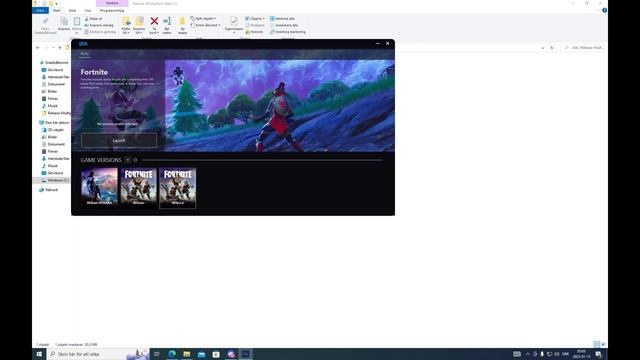Image resolution: width=640 pixels, height=360 pixels.
Task: Open the Programverktyg ribbon tab
Action: click(112, 11)
